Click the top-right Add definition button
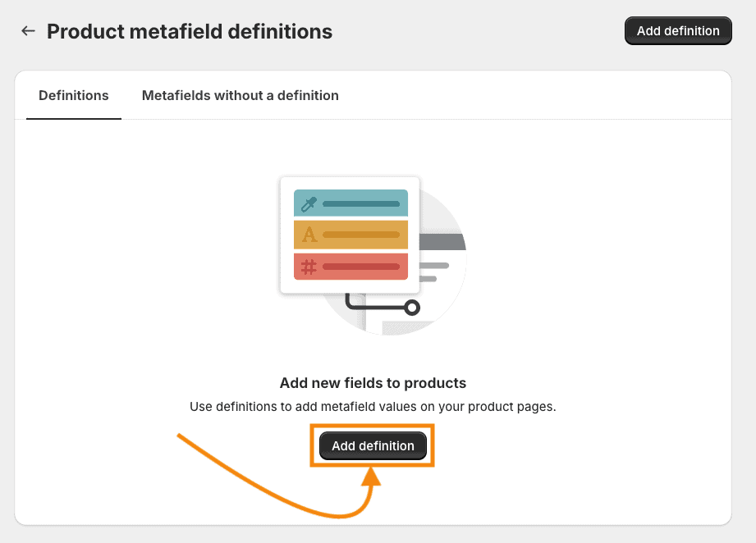The width and height of the screenshot is (756, 543). (x=678, y=30)
